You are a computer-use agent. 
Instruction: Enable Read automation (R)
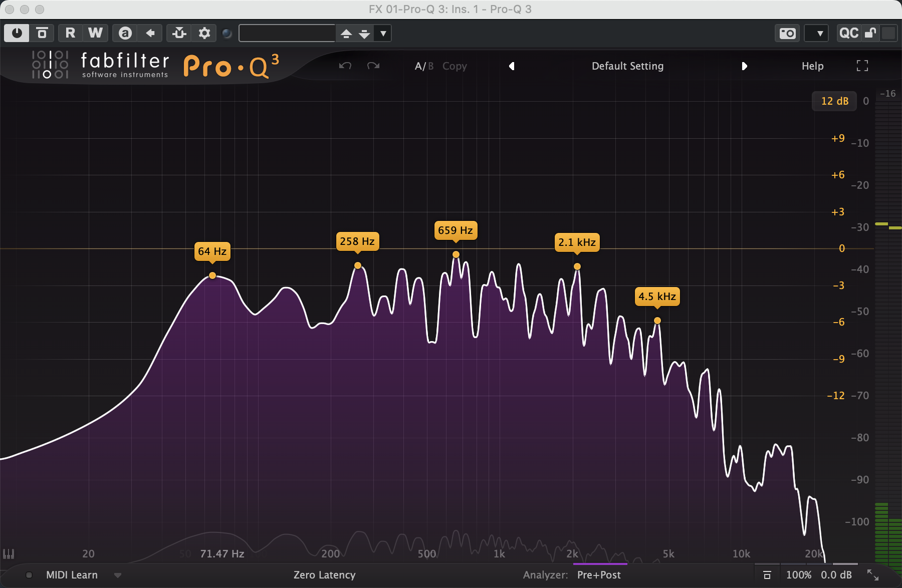click(x=70, y=33)
